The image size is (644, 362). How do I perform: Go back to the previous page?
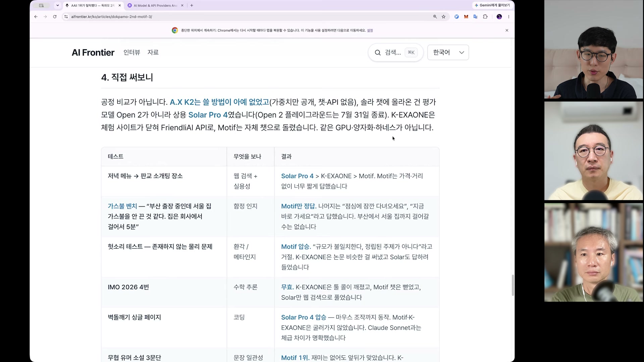pyautogui.click(x=36, y=16)
